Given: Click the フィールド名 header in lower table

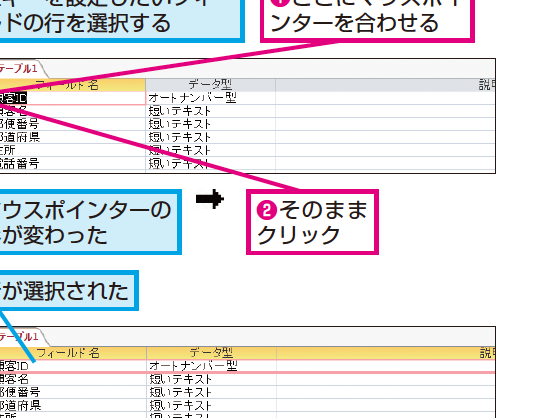Looking at the screenshot, I should tap(73, 353).
